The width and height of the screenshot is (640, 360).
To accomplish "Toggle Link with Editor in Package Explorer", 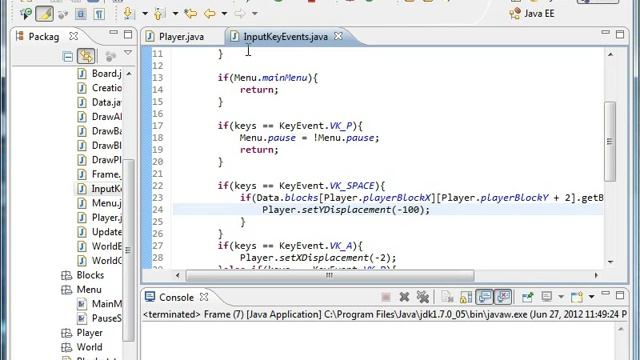I will tap(86, 56).
